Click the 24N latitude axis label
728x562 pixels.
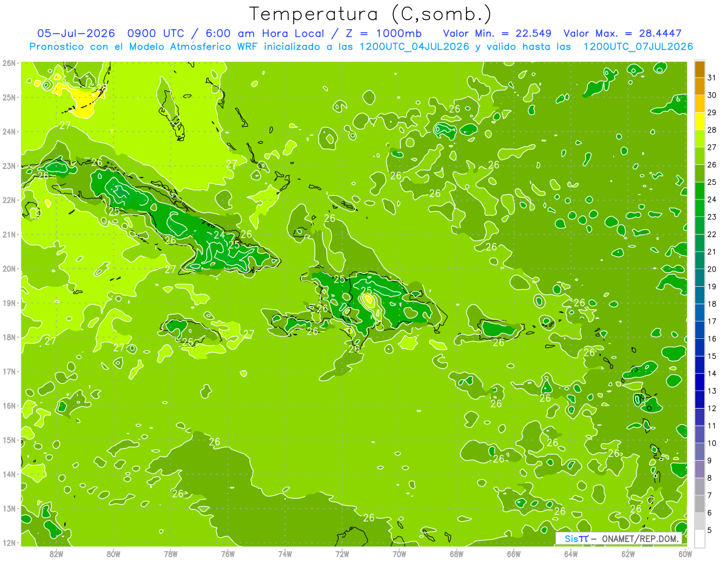pyautogui.click(x=8, y=131)
